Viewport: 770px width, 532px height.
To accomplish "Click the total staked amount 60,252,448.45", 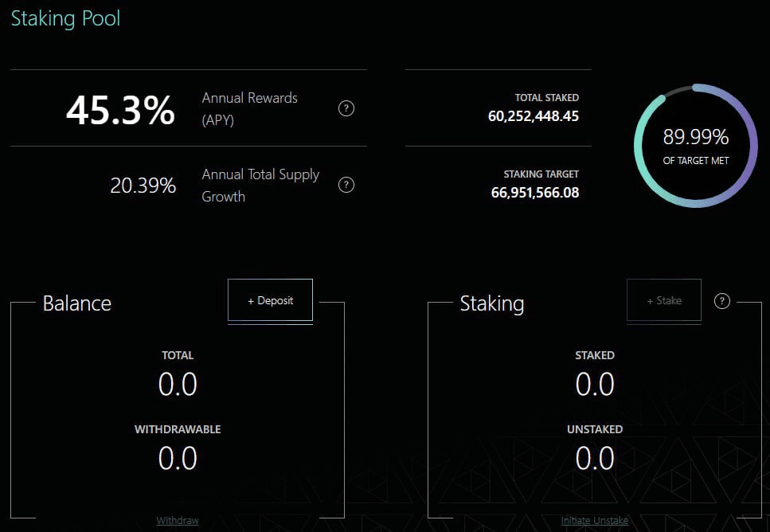I will pyautogui.click(x=533, y=116).
